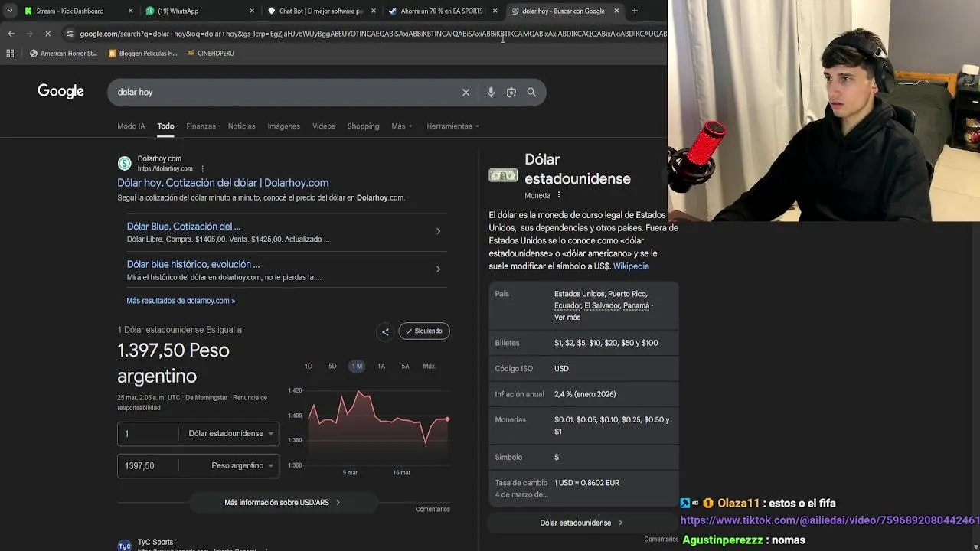Image resolution: width=980 pixels, height=551 pixels.
Task: Click the amount field showing 1
Action: coord(149,434)
